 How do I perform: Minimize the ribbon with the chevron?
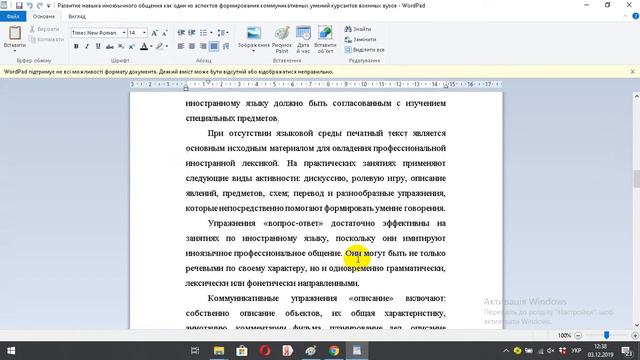tap(626, 16)
